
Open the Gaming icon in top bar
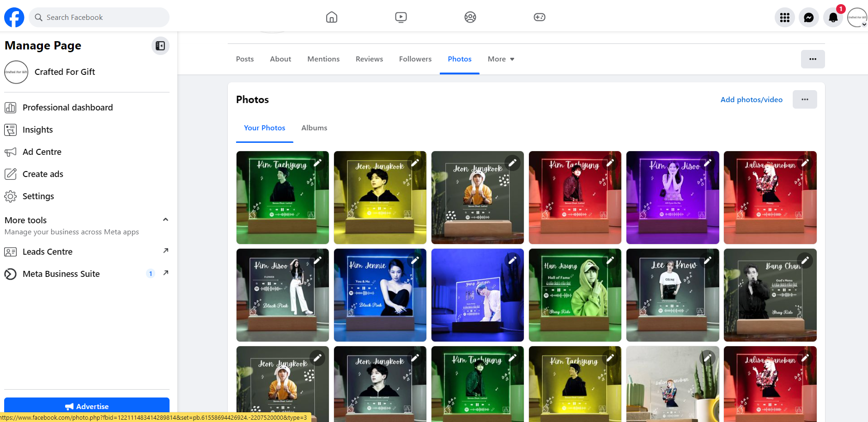click(539, 18)
